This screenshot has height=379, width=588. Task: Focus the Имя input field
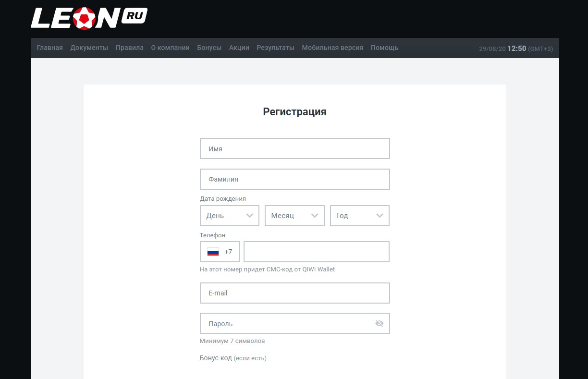[294, 148]
